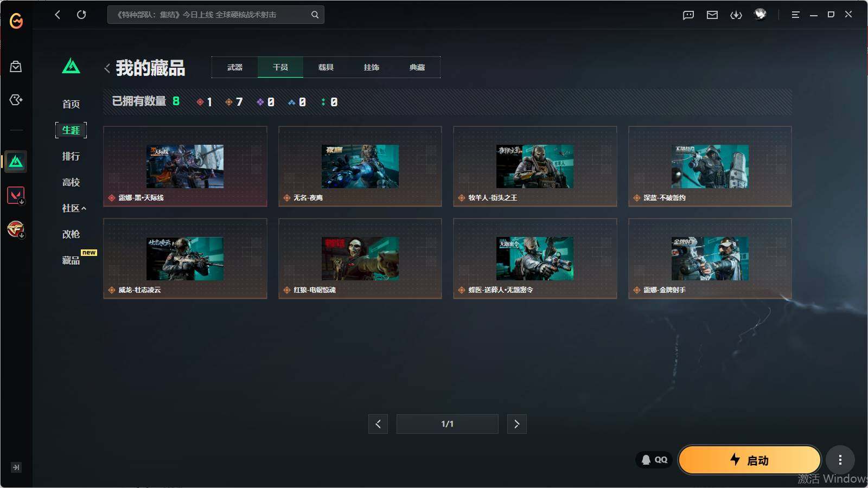This screenshot has height=488, width=868.
Task: Filter by the red rarity count icon
Action: click(x=200, y=102)
